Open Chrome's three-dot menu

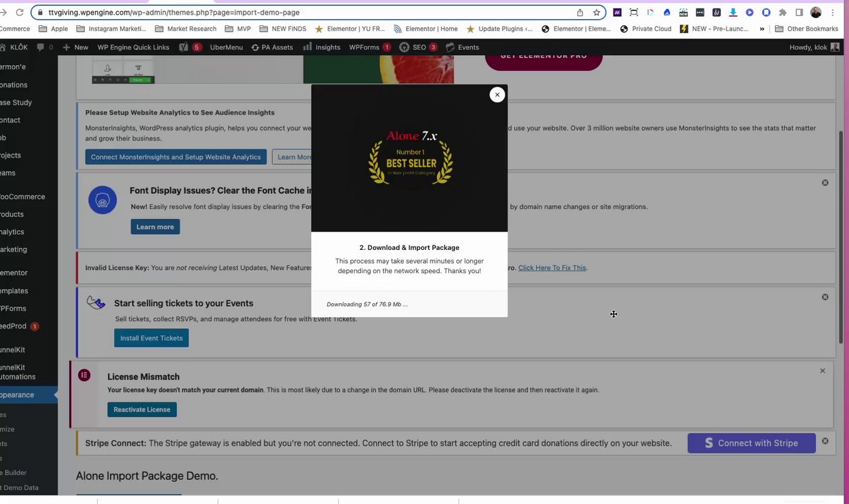coord(832,12)
